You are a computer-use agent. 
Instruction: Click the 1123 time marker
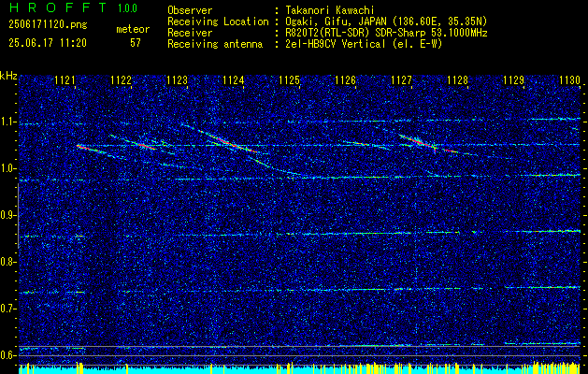pyautogui.click(x=177, y=79)
